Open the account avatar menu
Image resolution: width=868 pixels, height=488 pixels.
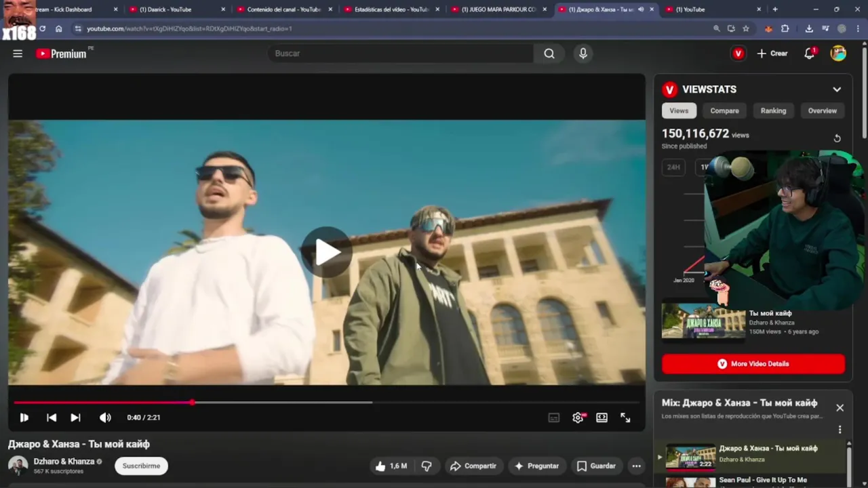click(x=838, y=54)
